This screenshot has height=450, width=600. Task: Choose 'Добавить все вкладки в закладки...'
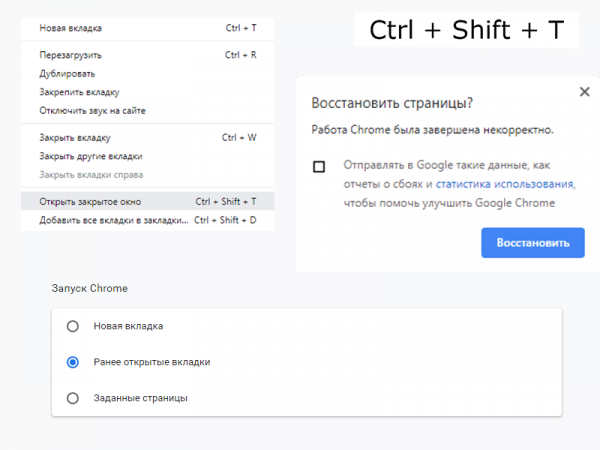tap(148, 220)
